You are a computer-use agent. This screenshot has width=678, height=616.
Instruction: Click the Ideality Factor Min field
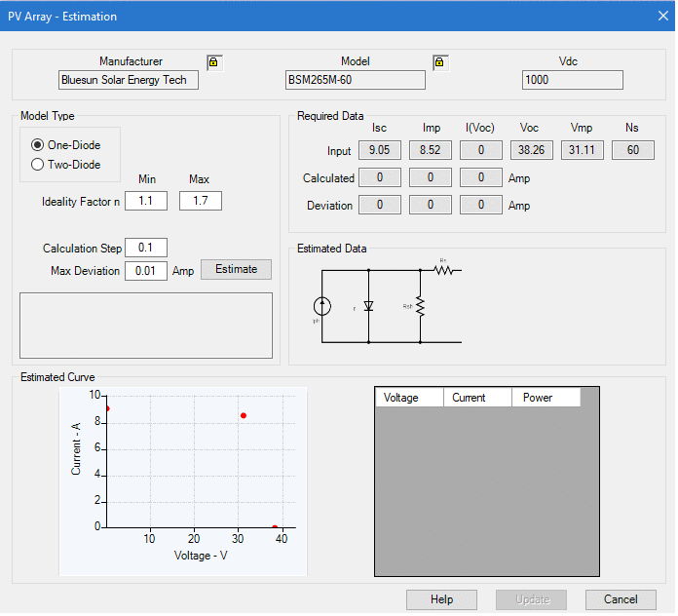pos(145,201)
